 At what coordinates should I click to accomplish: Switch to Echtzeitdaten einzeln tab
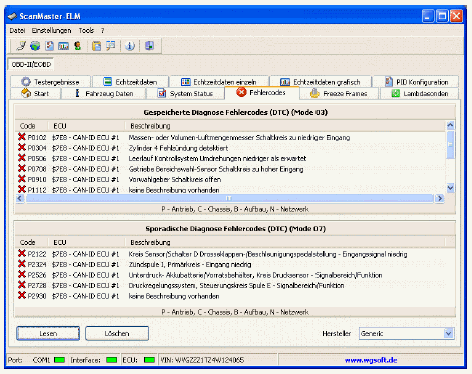click(219, 82)
